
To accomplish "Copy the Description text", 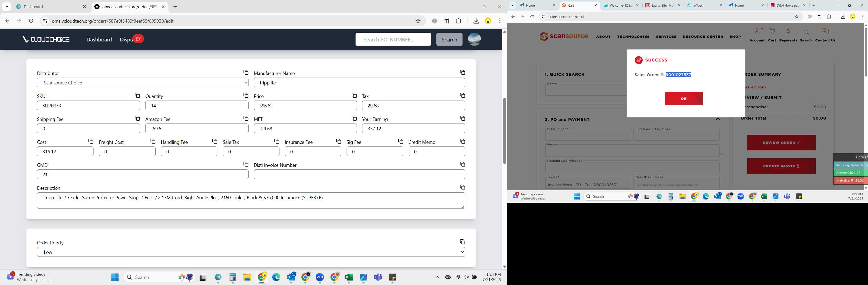I will (462, 187).
